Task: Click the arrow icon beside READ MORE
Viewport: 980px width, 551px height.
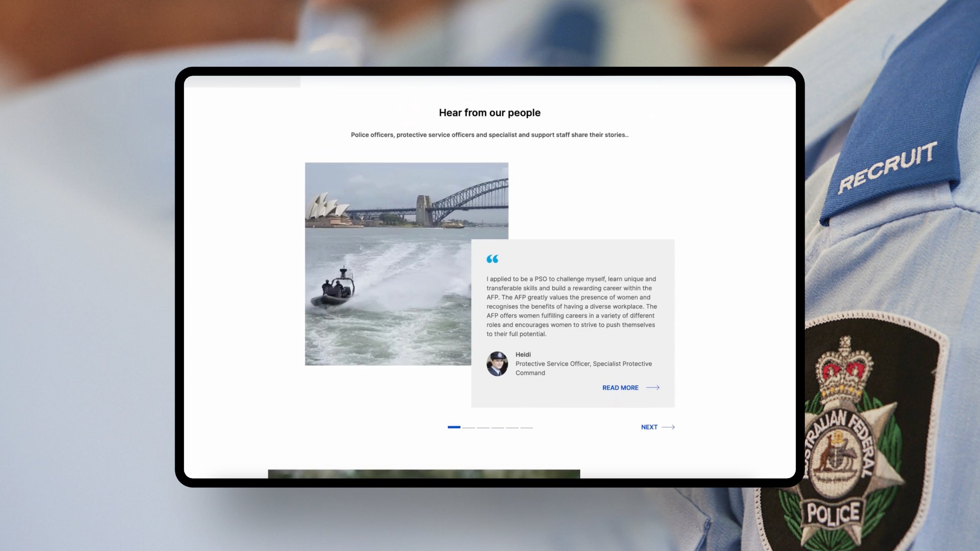Action: click(x=653, y=388)
